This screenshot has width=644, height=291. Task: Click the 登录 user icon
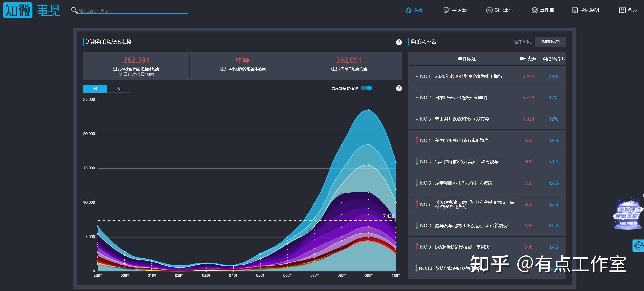point(622,10)
